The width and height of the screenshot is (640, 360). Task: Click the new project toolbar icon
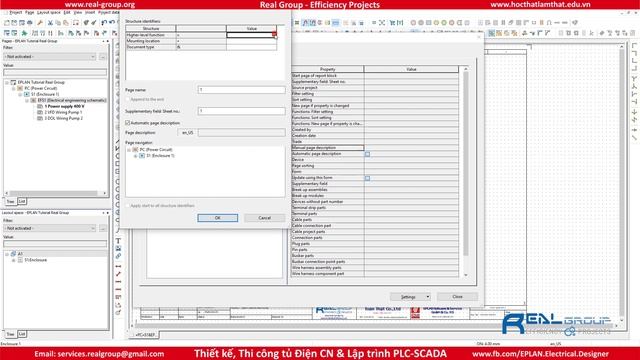tap(7, 23)
